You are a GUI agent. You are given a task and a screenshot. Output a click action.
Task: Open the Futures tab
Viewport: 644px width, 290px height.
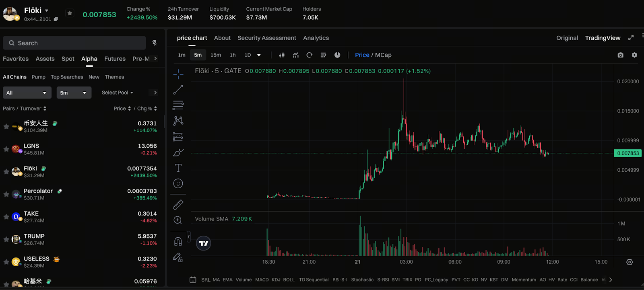(x=115, y=59)
